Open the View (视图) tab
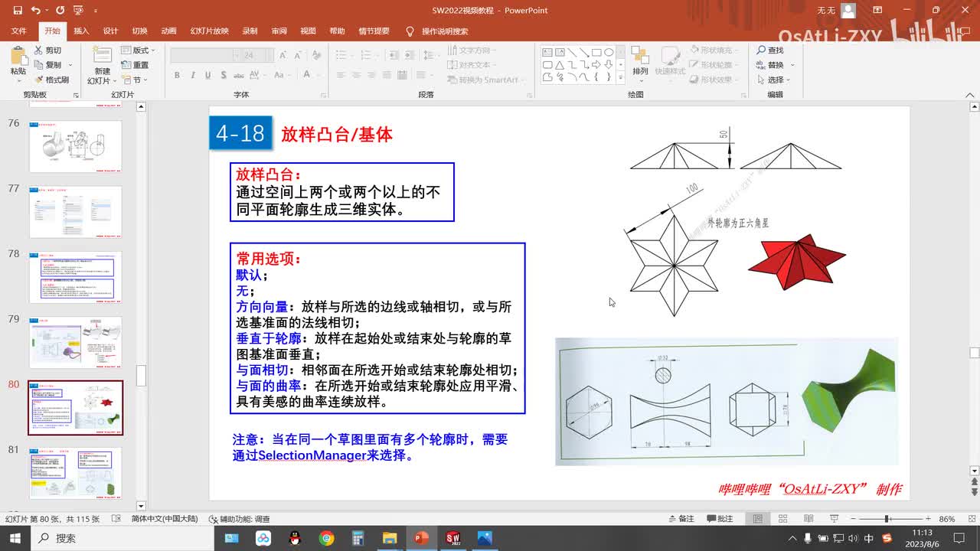This screenshot has width=980, height=551. pos(309,31)
